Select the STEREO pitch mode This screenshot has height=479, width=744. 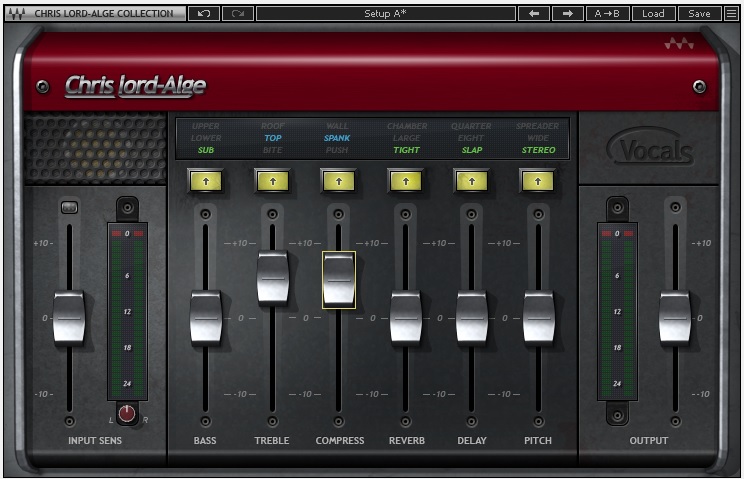click(539, 150)
